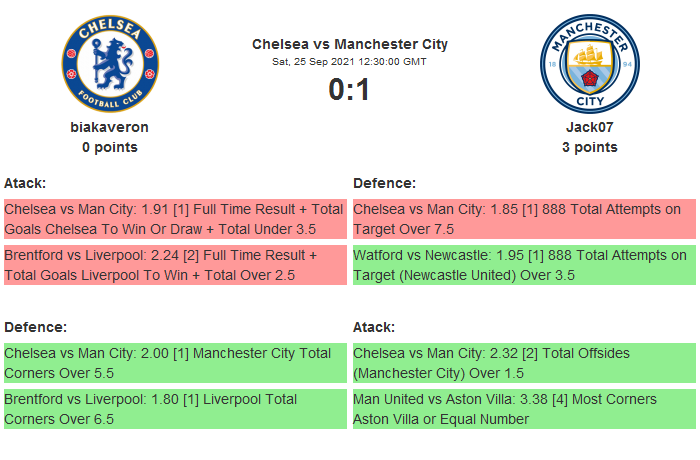Click the 0:1 match score
This screenshot has width=700, height=460.
click(x=350, y=90)
